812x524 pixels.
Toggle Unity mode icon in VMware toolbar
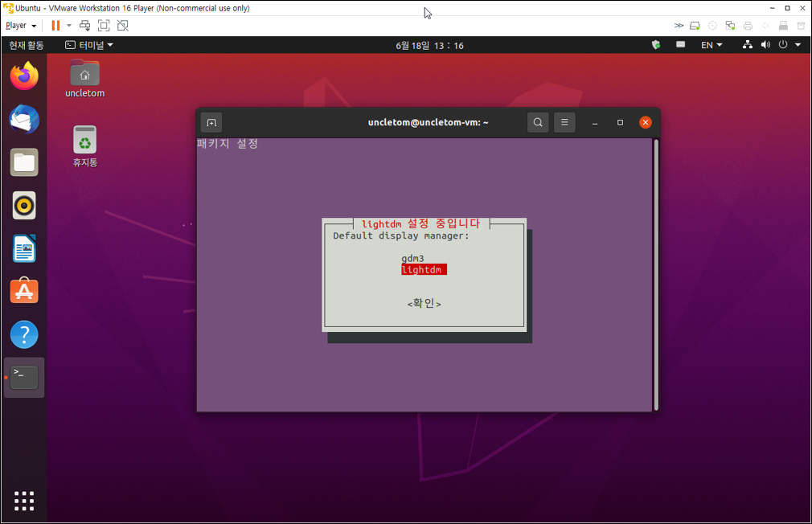(123, 26)
